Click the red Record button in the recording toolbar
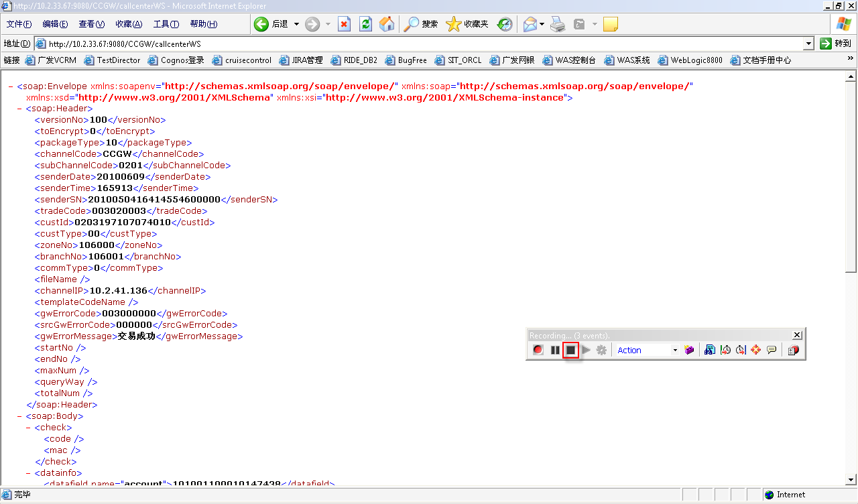The image size is (858, 504). click(538, 350)
